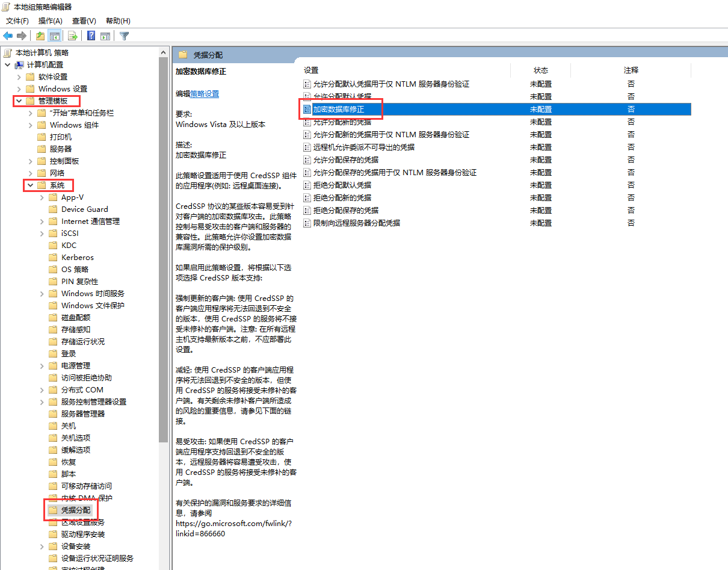
Task: Select the 加密数据库修正 policy setting
Action: [x=341, y=109]
